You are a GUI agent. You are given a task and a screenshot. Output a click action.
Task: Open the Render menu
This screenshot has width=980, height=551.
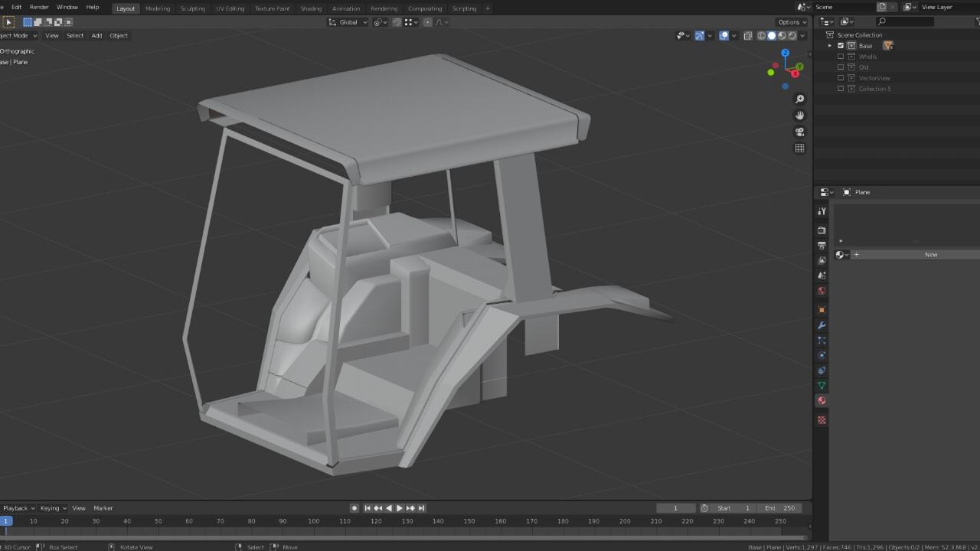pos(39,7)
